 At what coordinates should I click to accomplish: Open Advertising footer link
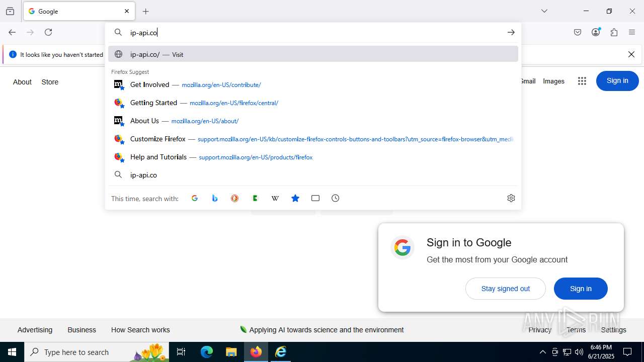pos(35,330)
